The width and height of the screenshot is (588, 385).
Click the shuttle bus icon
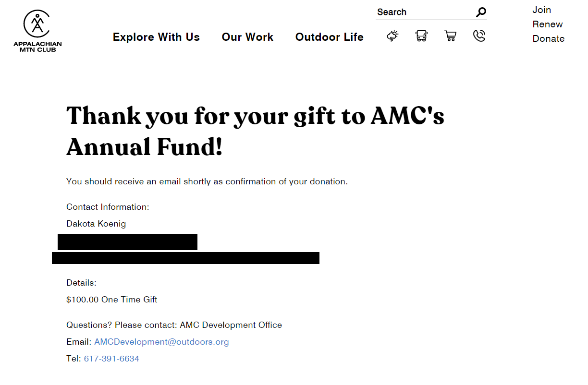coord(421,36)
